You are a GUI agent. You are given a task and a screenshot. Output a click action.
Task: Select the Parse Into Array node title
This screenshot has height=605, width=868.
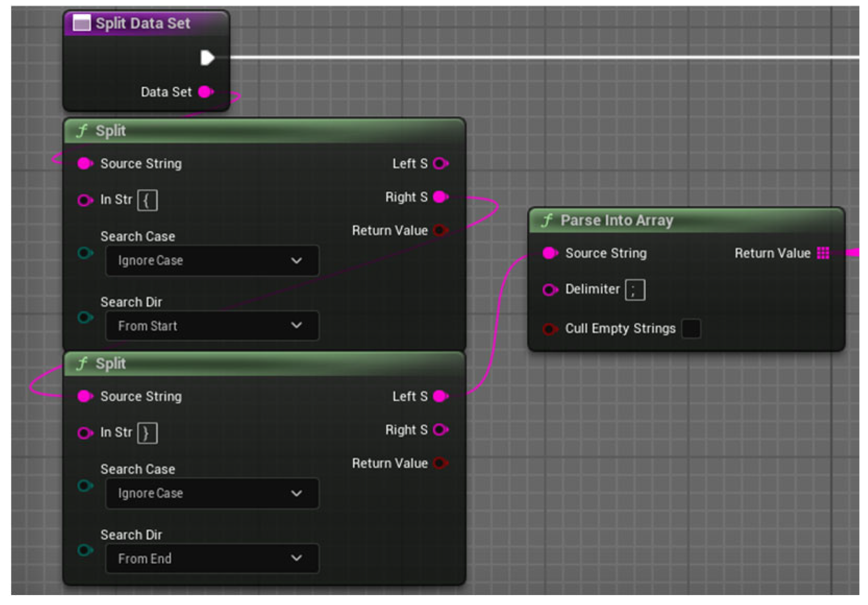617,220
